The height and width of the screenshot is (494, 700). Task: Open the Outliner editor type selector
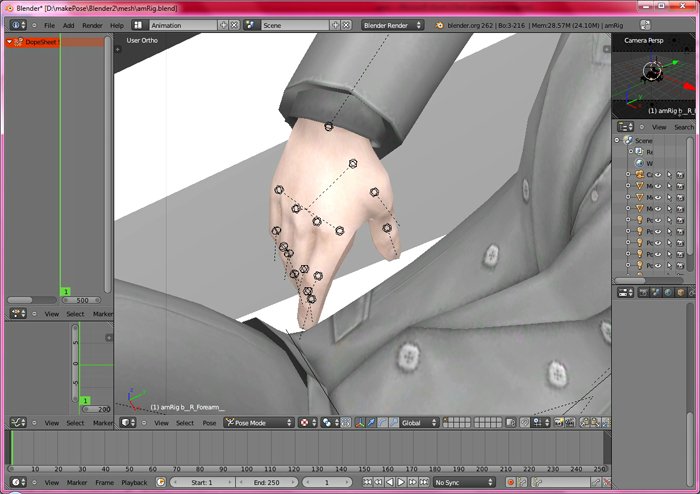click(x=625, y=127)
